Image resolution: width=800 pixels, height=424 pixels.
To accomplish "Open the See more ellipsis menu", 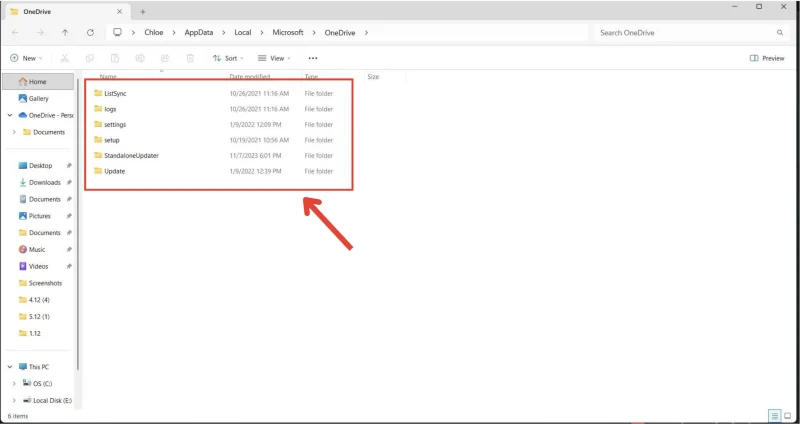I will click(313, 58).
